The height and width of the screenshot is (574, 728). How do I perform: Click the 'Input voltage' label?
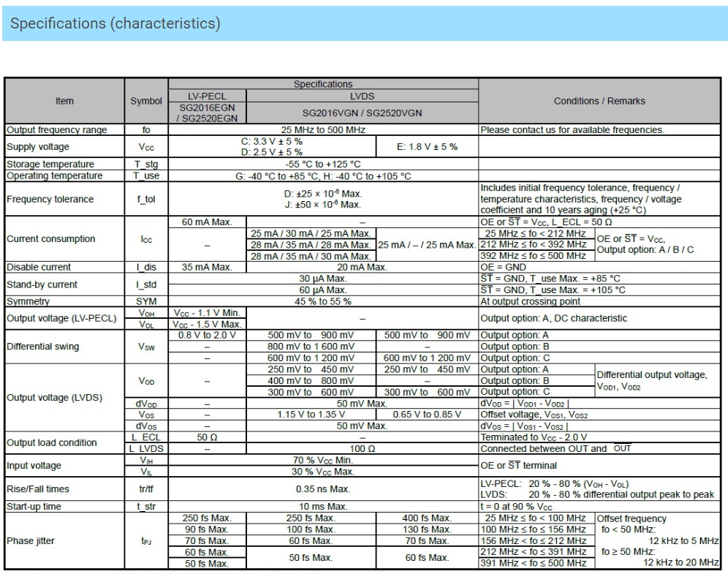34,466
